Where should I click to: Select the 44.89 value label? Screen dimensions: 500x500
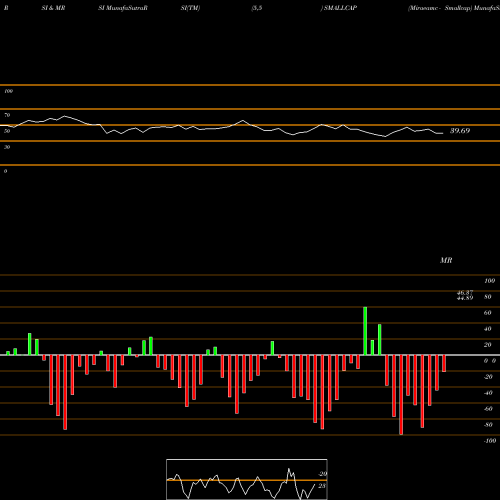point(465,298)
